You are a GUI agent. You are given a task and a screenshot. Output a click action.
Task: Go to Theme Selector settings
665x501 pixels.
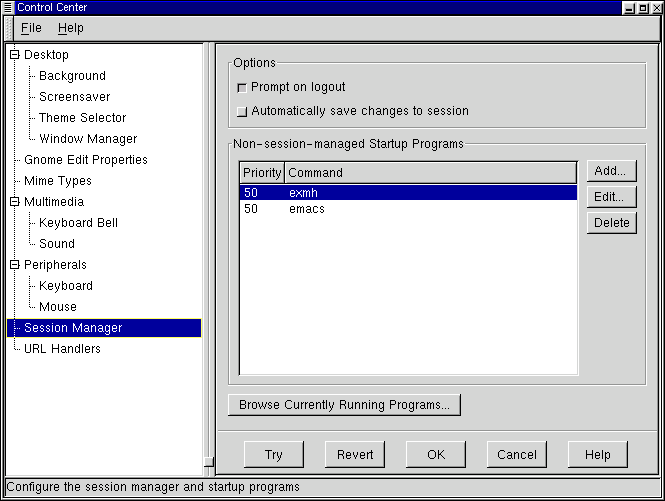(x=82, y=118)
